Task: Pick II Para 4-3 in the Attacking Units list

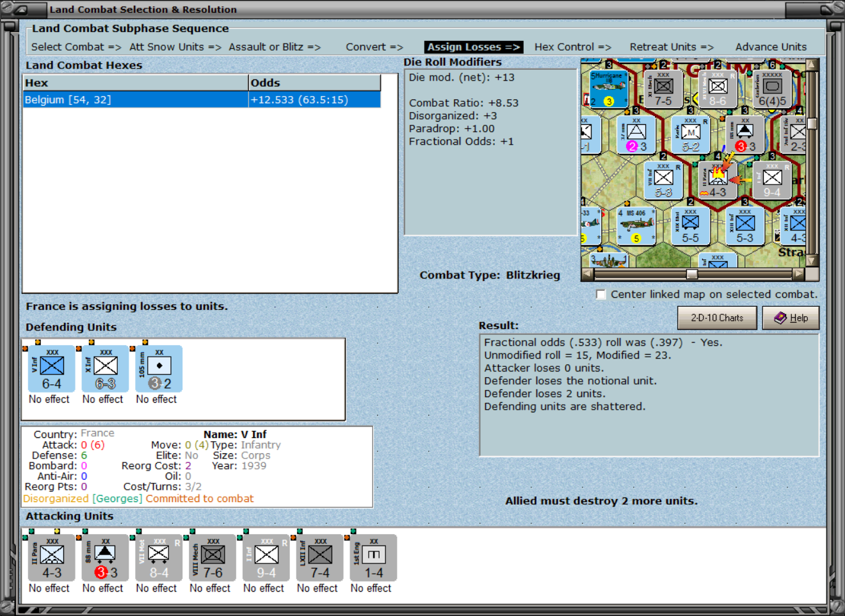Action: [x=52, y=558]
